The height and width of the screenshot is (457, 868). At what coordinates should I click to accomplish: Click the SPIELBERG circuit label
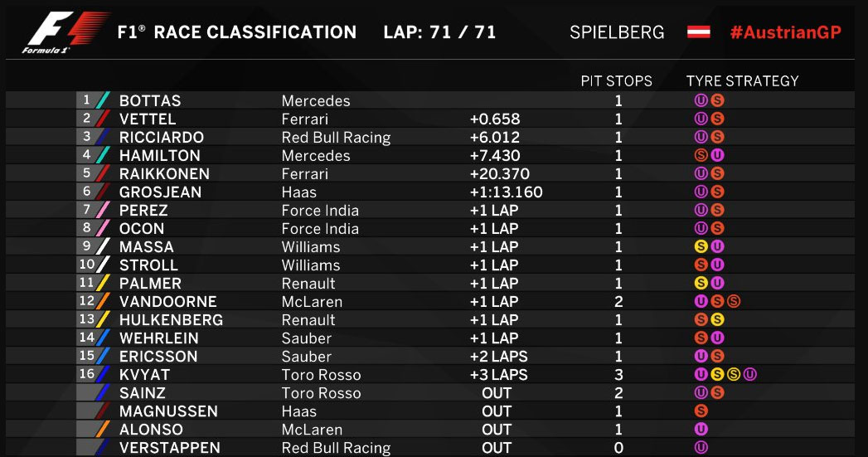pos(617,32)
